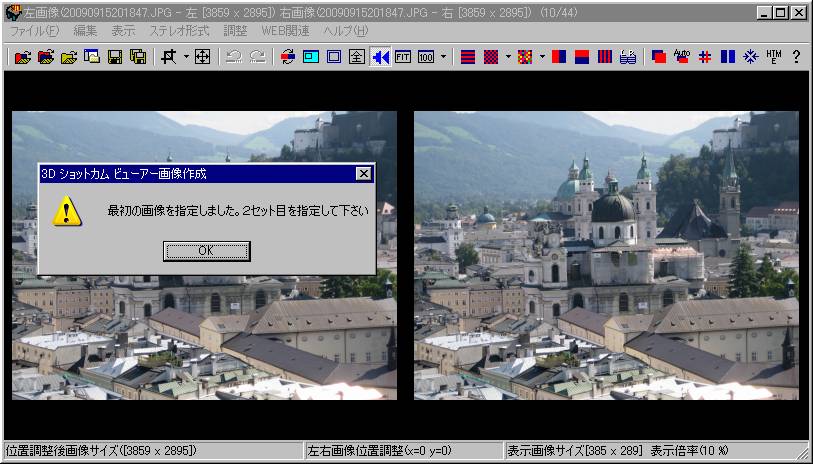Click the Auto alignment toolbar icon

pos(682,57)
